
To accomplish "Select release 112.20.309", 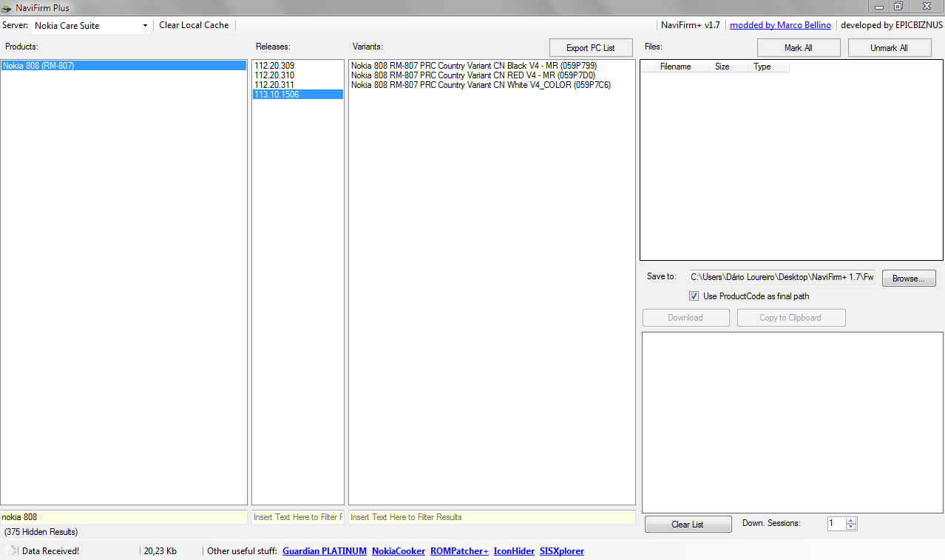I will point(298,66).
